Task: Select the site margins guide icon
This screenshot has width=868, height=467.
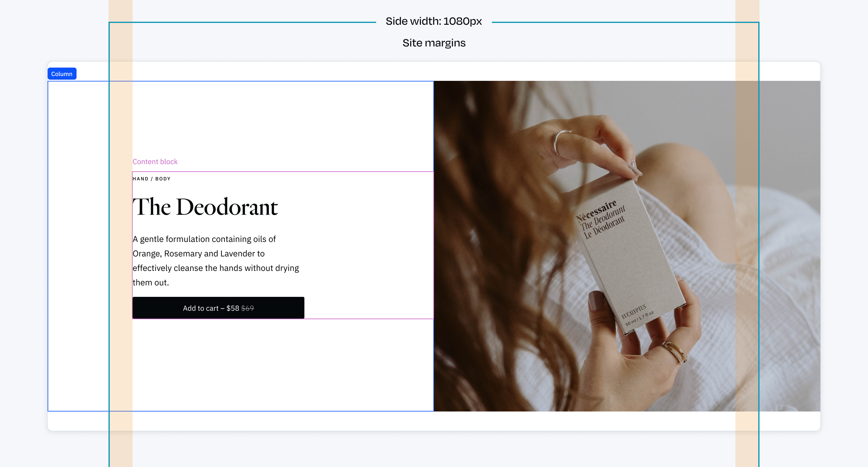Action: point(435,43)
